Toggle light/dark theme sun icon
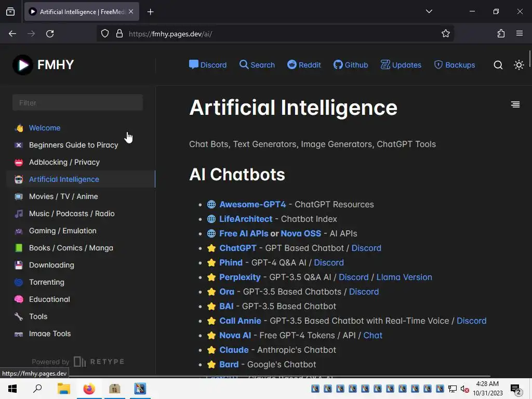This screenshot has width=532, height=399. click(519, 65)
